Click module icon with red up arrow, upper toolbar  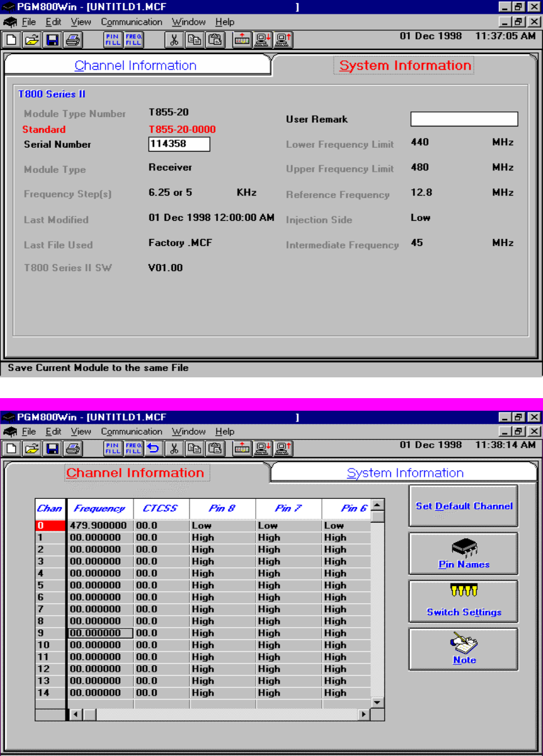point(242,40)
